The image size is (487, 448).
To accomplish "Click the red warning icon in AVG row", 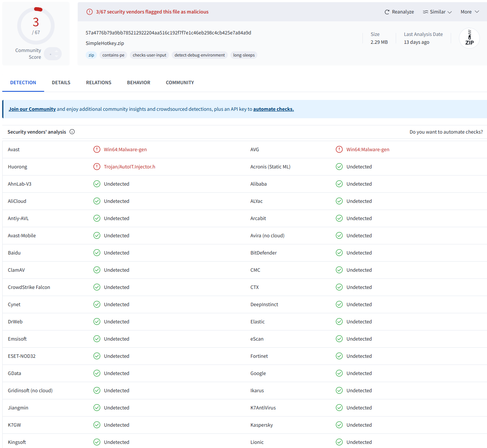I will coord(339,149).
